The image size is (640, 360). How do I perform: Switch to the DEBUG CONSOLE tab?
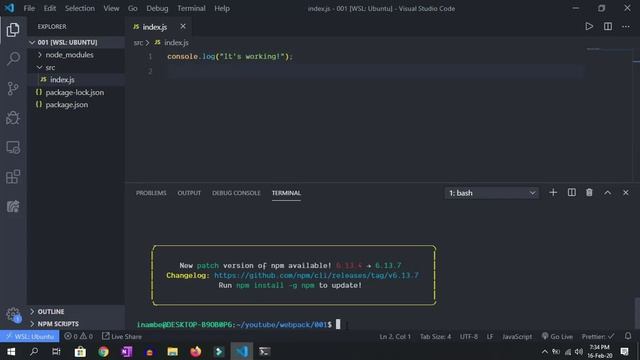click(236, 193)
